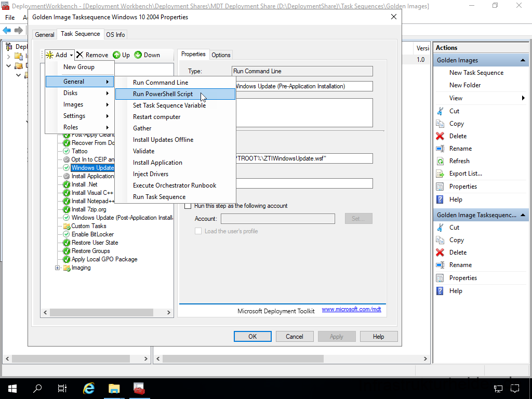532x399 pixels.
Task: Click the Golden Images Copy icon
Action: (x=440, y=124)
